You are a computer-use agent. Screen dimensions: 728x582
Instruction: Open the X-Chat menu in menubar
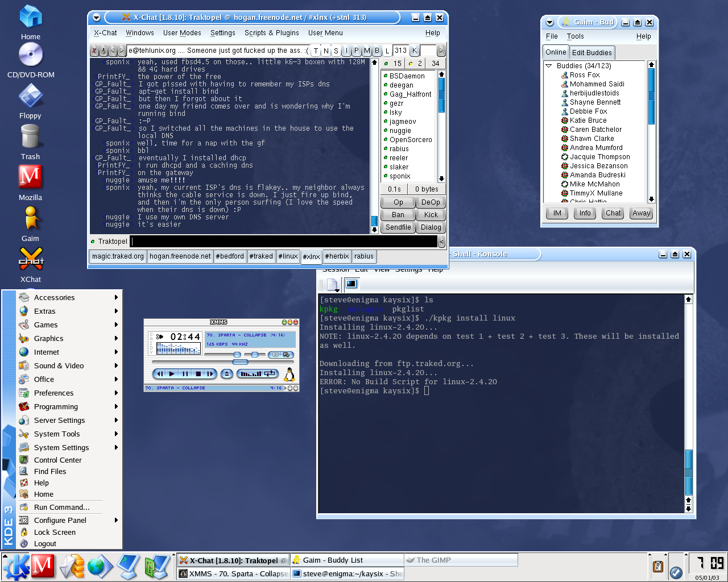105,33
